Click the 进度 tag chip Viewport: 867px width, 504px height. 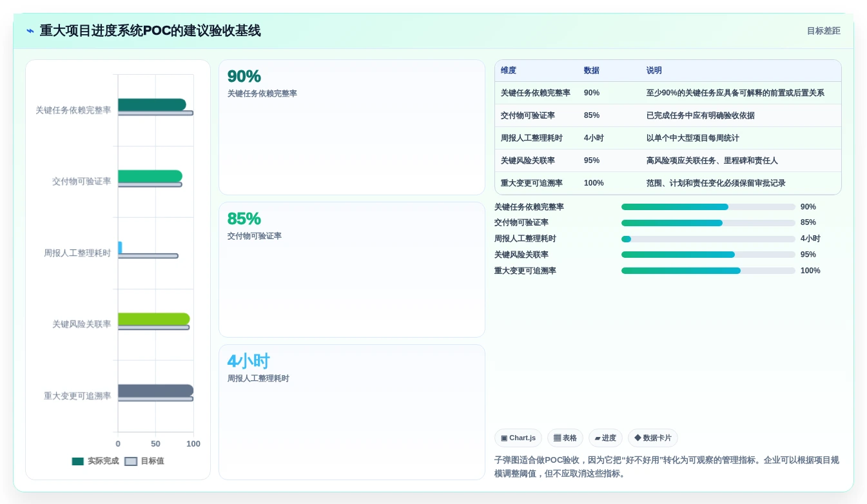(x=605, y=438)
